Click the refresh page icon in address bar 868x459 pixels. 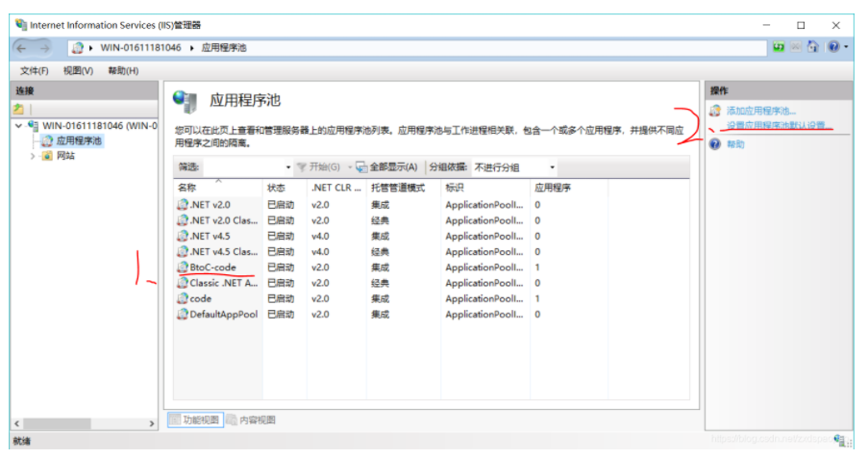pyautogui.click(x=780, y=47)
